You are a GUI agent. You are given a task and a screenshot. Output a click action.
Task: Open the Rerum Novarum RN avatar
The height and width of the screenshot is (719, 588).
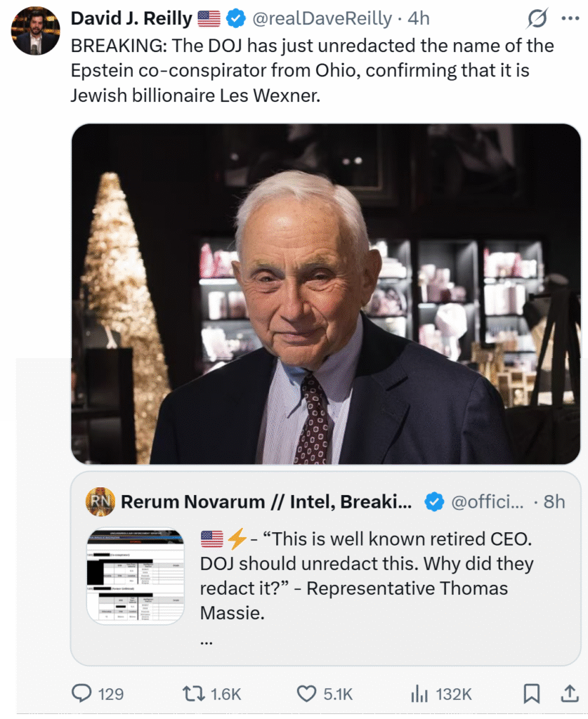[x=100, y=501]
